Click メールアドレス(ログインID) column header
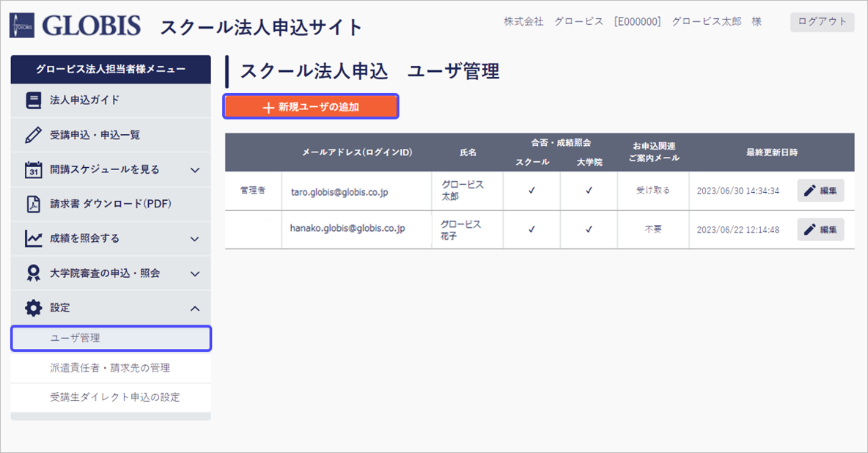This screenshot has height=453, width=868. click(357, 152)
